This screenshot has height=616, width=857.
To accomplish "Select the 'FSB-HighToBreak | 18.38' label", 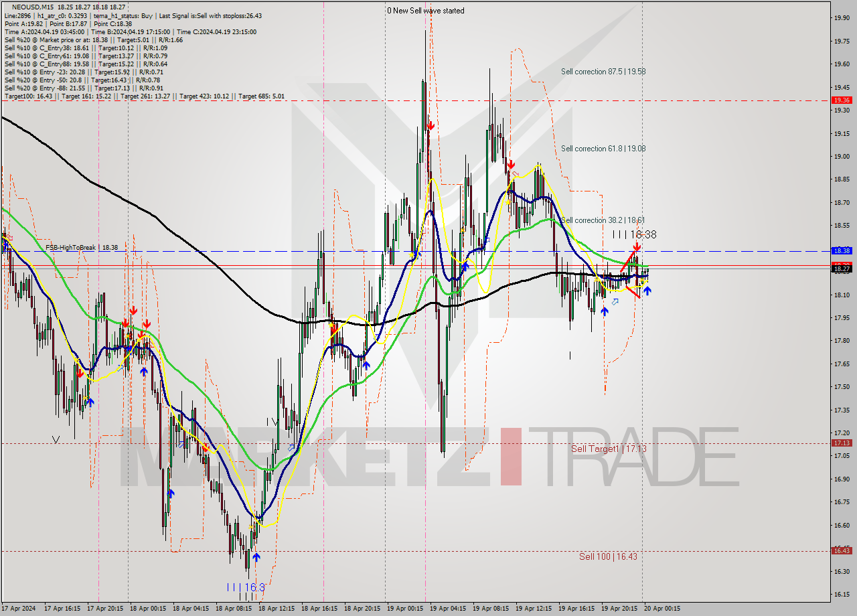I will tap(82, 247).
